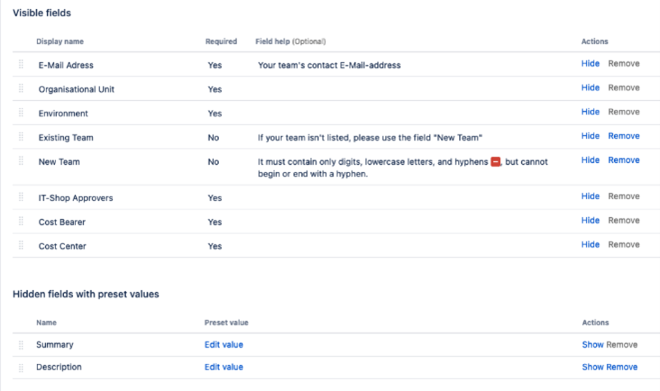The image size is (660, 391).
Task: Edit the E-Mail Adress field help text
Action: (x=329, y=65)
